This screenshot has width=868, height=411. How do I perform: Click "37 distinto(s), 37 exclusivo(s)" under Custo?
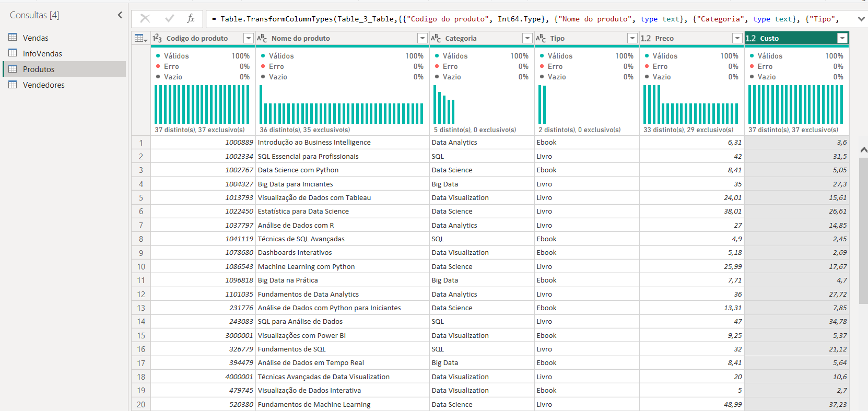click(793, 130)
